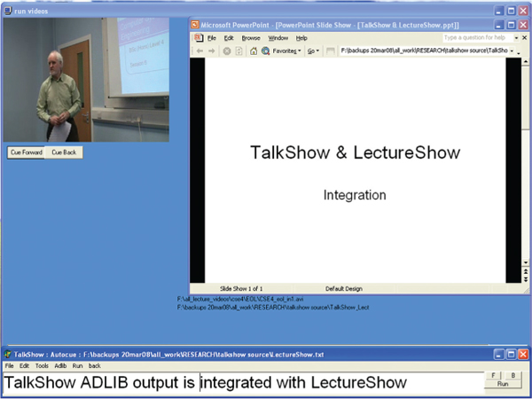This screenshot has width=532, height=399.
Task: Click the Cue Forward button
Action: (26, 152)
